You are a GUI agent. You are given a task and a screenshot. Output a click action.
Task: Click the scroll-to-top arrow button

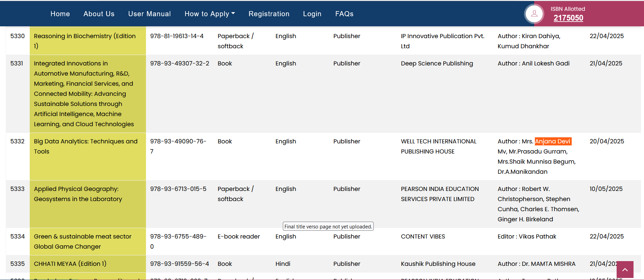[x=625, y=270]
